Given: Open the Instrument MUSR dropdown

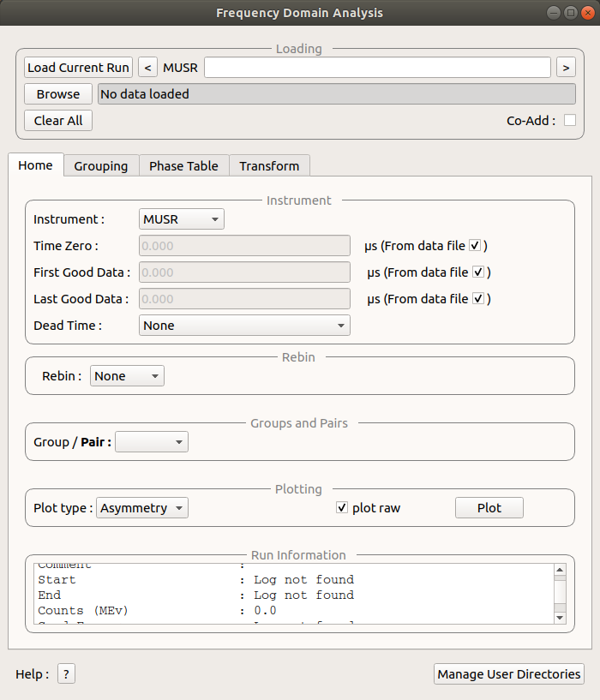Looking at the screenshot, I should [181, 219].
